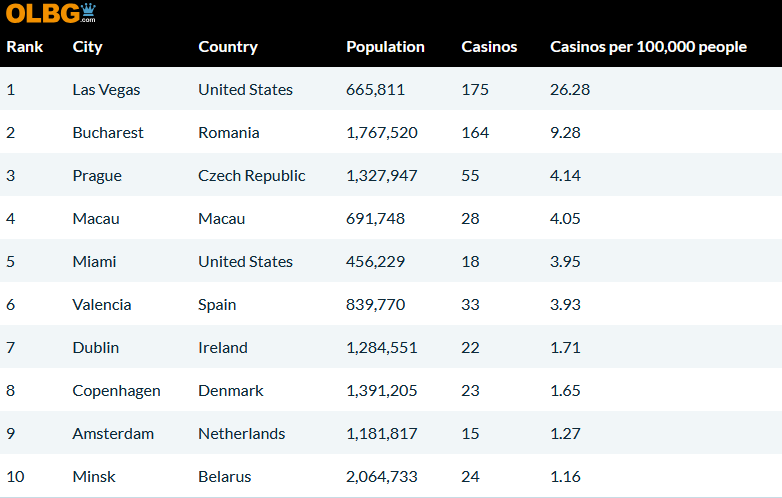Select the Casinos column header
This screenshot has width=782, height=498.
click(x=489, y=47)
